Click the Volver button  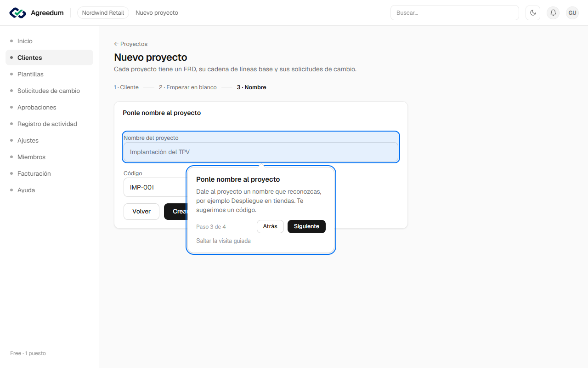[141, 212]
